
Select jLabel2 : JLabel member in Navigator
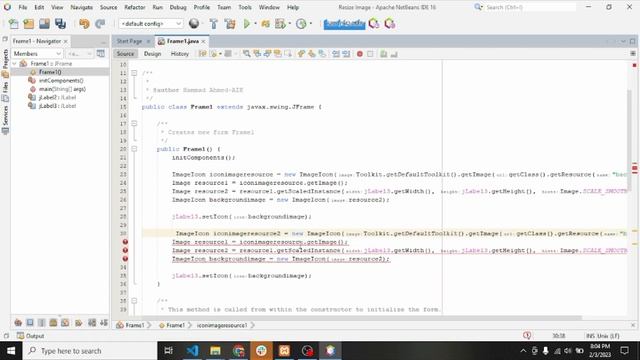tap(57, 97)
